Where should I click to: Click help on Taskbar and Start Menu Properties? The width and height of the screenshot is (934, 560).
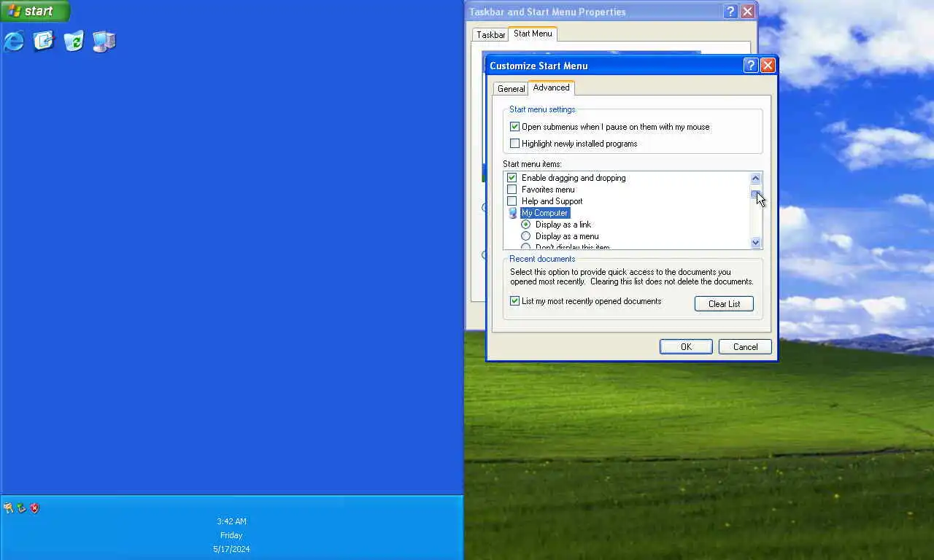tap(730, 12)
